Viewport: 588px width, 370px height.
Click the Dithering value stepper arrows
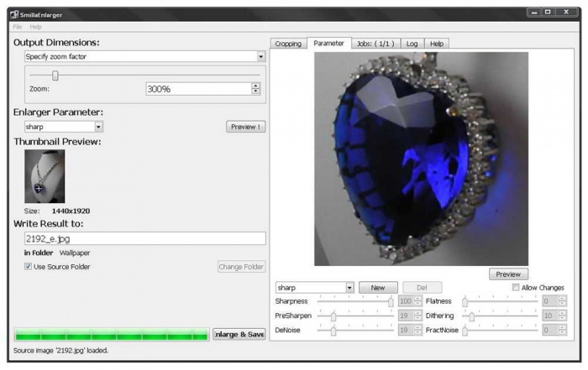tap(562, 315)
